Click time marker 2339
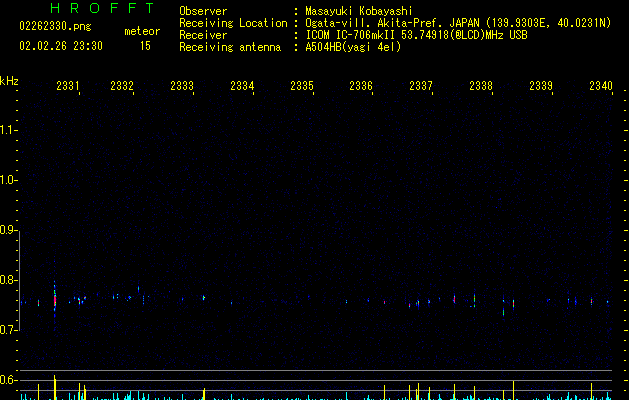The image size is (629, 400). click(x=541, y=86)
